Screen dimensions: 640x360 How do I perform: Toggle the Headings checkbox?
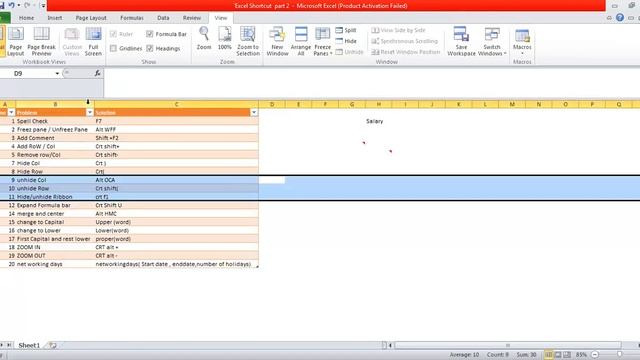tap(150, 48)
